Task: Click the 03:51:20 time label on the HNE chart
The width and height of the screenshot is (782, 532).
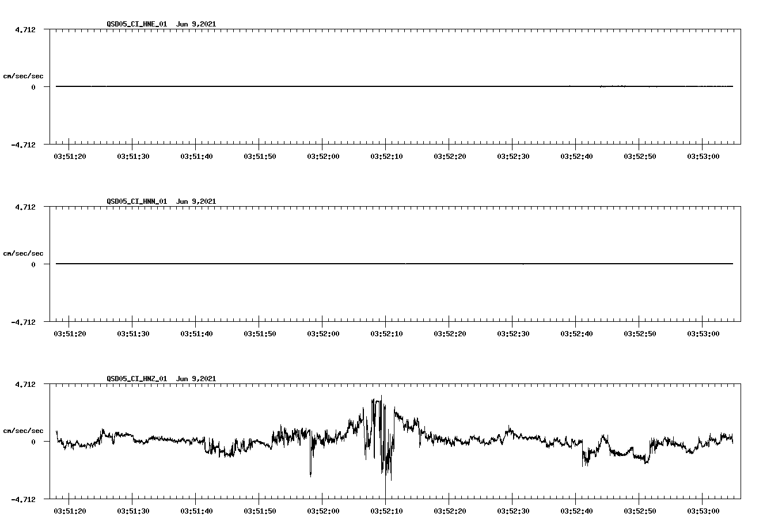Action: point(70,157)
